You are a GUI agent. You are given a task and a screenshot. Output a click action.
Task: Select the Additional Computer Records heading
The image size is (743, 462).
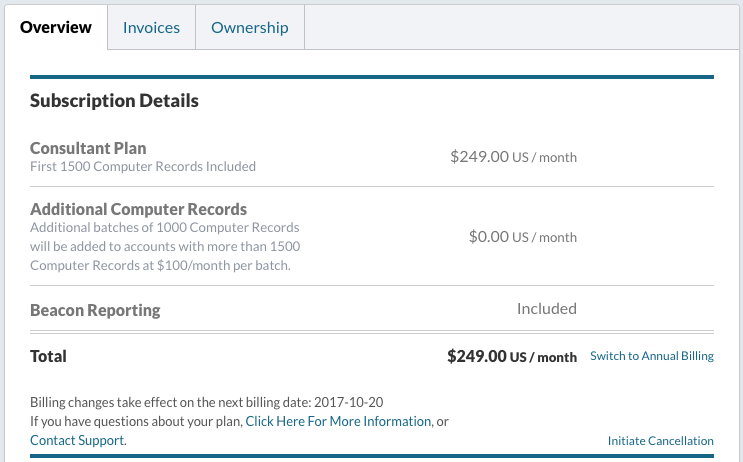coord(138,209)
